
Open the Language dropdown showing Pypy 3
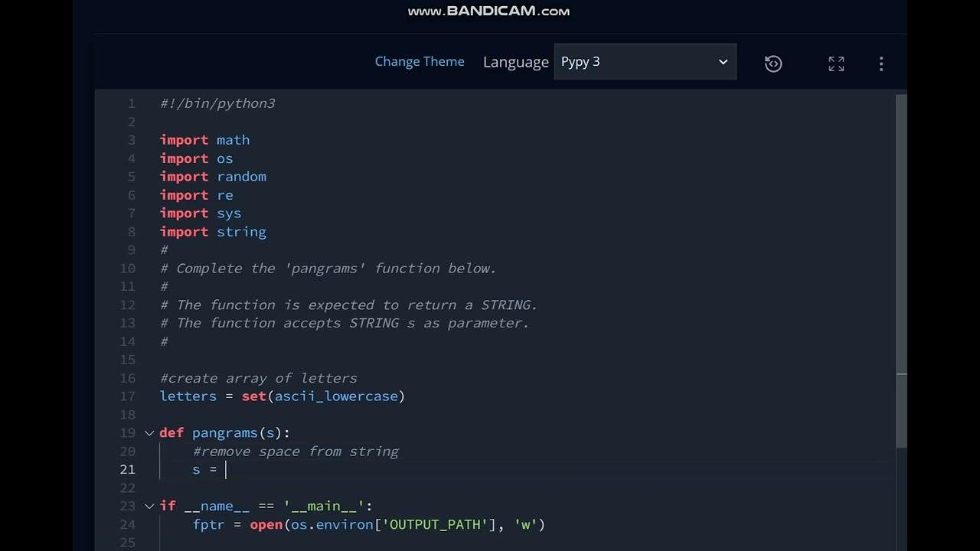point(645,62)
